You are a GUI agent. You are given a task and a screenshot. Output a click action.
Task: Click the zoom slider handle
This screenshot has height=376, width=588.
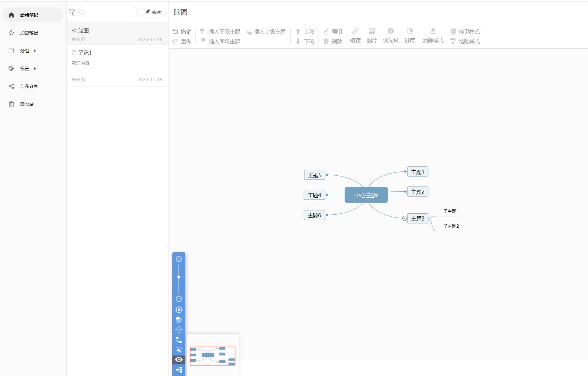pyautogui.click(x=179, y=277)
